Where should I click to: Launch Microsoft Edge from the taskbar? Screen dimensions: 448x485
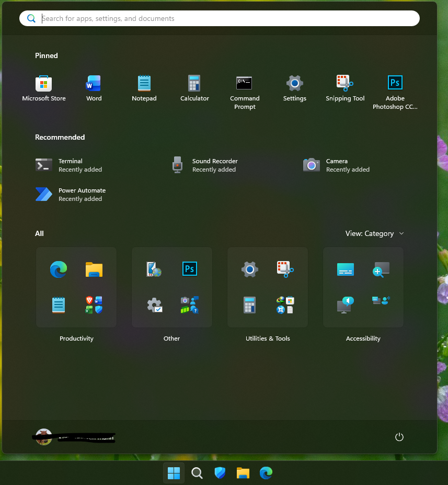click(266, 473)
